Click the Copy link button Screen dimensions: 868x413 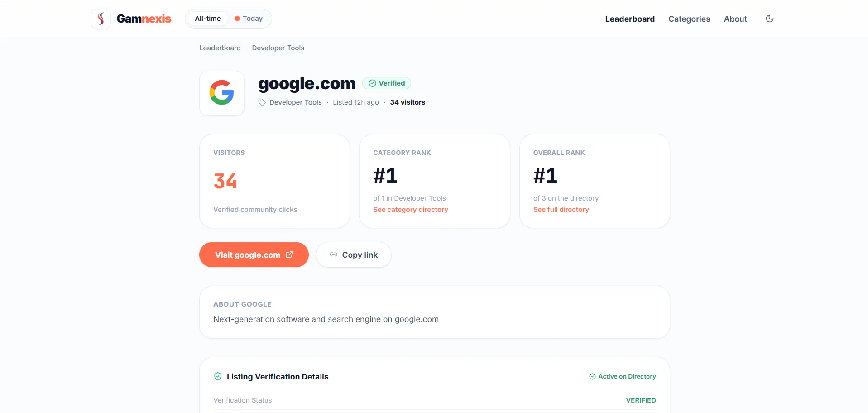(x=354, y=255)
